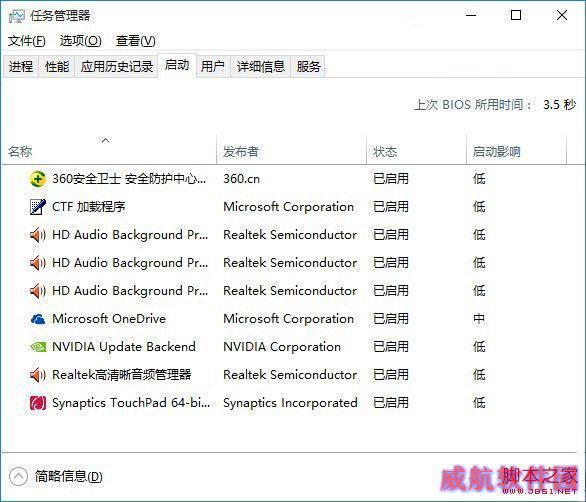The width and height of the screenshot is (586, 502).
Task: Click the CTF 加载程序 notepad icon
Action: [37, 207]
